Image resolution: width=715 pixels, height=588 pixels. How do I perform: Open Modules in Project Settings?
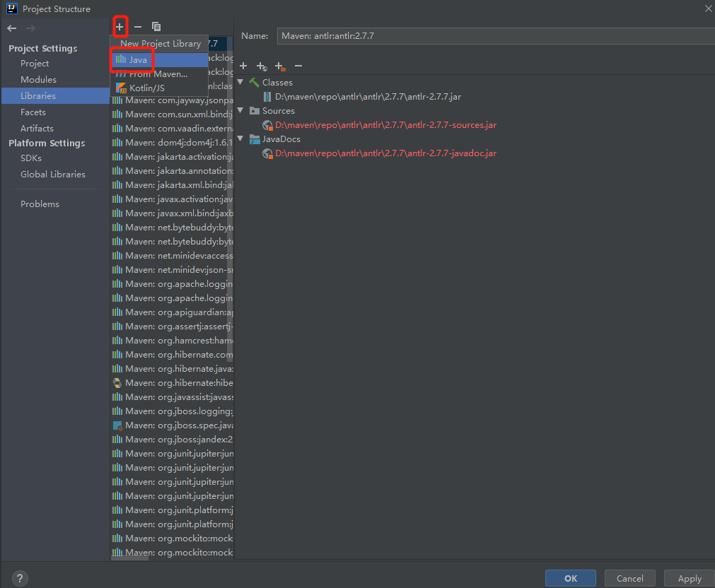38,80
